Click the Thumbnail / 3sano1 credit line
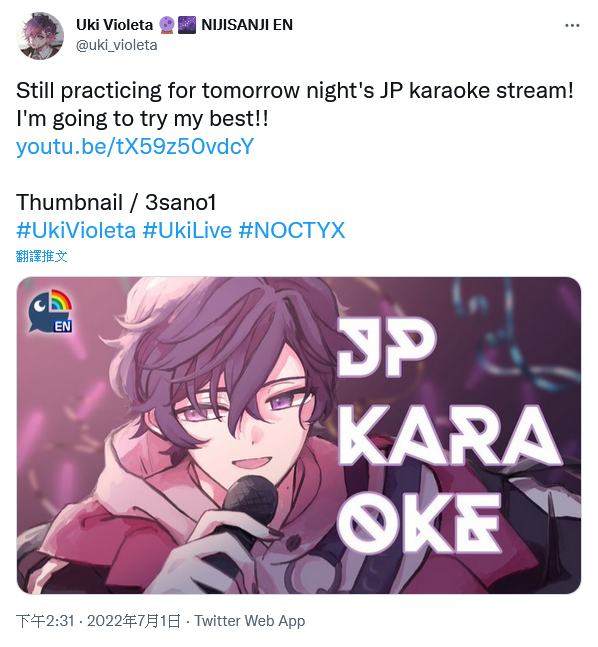Viewport: 598px width, 647px height. point(116,202)
